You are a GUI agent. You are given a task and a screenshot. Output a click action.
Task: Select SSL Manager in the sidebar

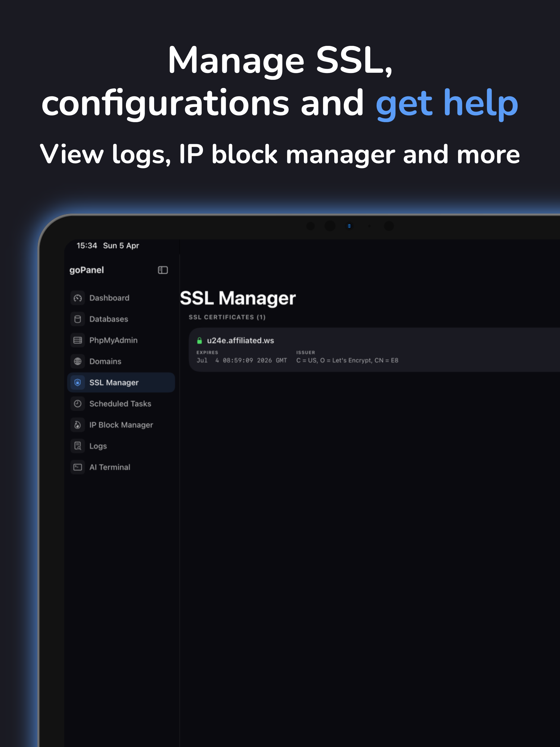click(x=121, y=382)
